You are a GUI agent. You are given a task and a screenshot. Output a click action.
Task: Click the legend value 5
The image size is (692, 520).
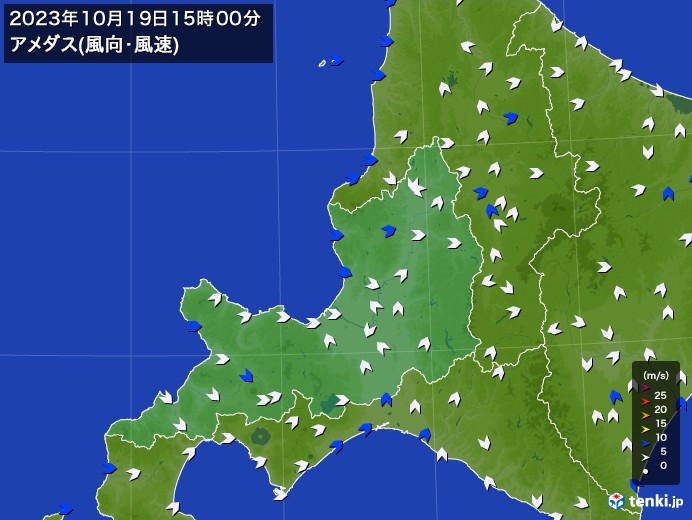pyautogui.click(x=663, y=452)
